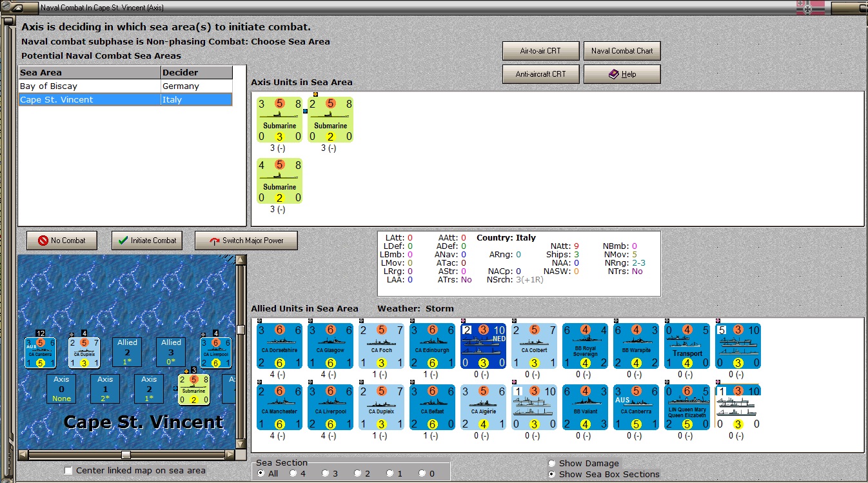This screenshot has width=868, height=483.
Task: Choose sea section 0 radio button
Action: point(422,473)
